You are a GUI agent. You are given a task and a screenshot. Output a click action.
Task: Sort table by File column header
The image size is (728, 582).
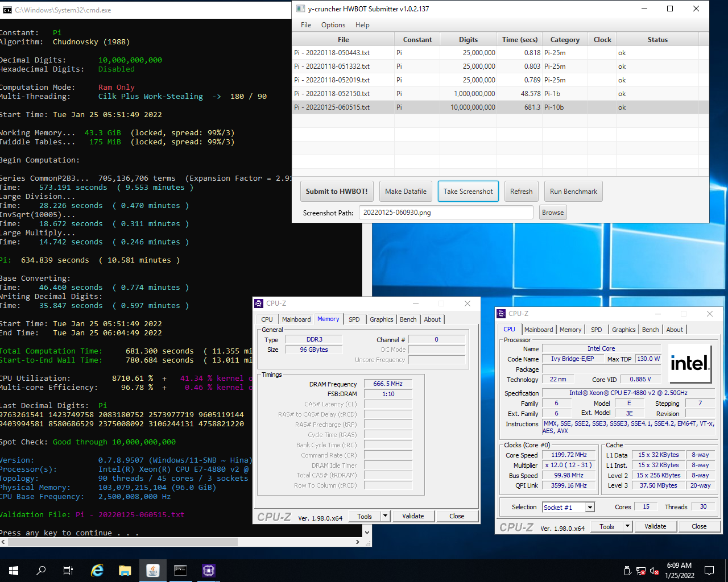[x=344, y=40]
